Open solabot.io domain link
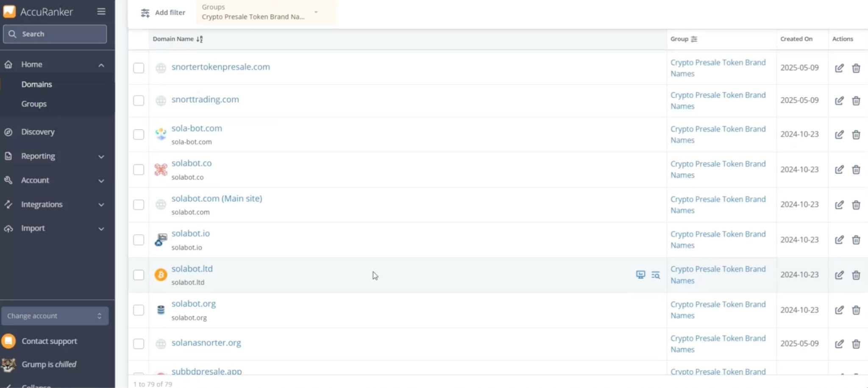The width and height of the screenshot is (868, 388). coord(190,234)
